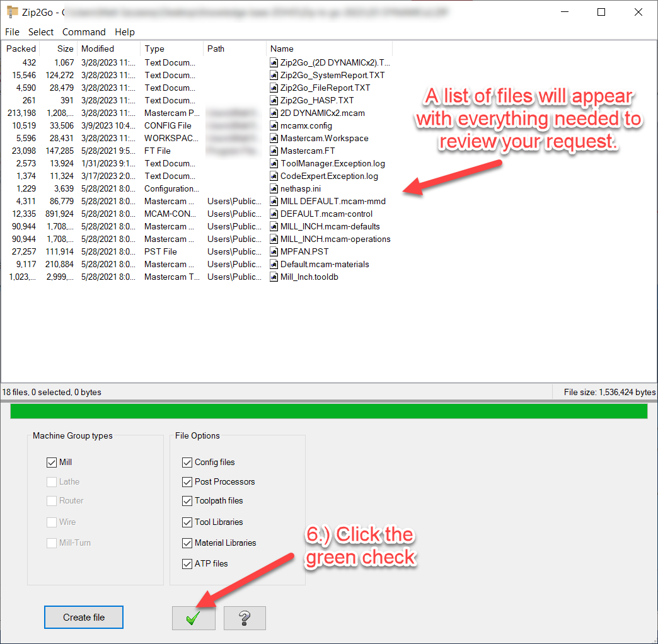Click the '18 files, 0 selected' status text
The height and width of the screenshot is (644, 658).
[x=52, y=392]
